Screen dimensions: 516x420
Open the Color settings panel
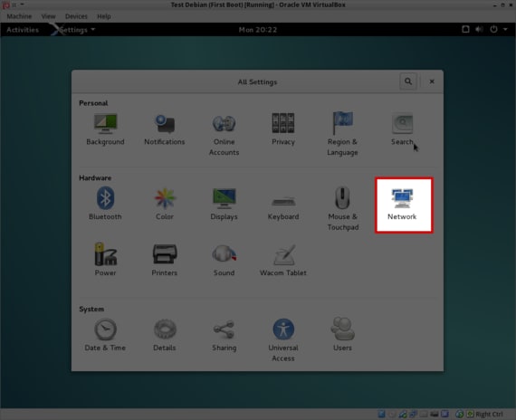point(165,204)
